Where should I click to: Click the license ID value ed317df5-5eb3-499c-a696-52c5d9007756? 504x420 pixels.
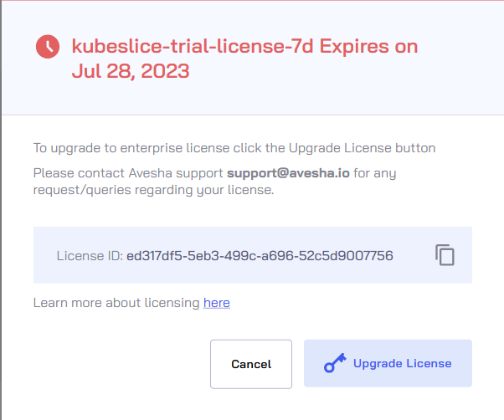(260, 256)
